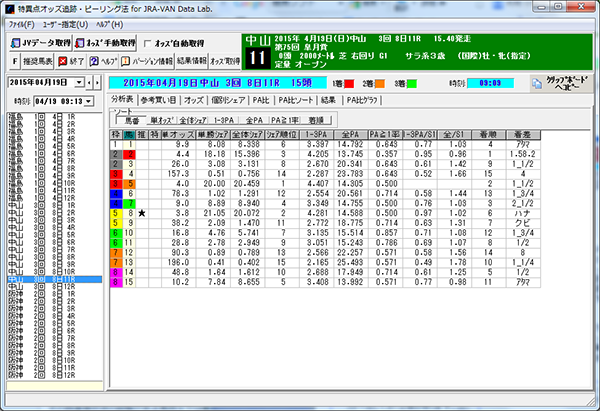Open バージョン情報 button
This screenshot has width=600, height=411.
pyautogui.click(x=147, y=61)
